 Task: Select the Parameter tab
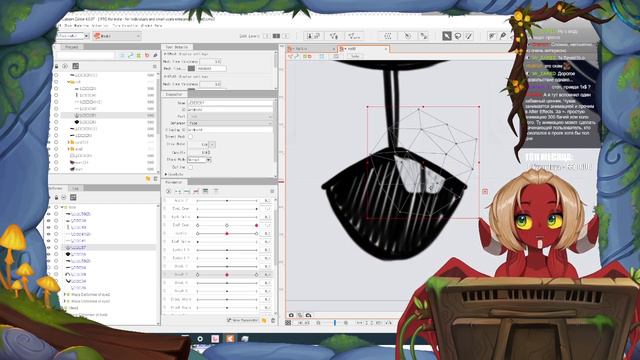click(174, 182)
